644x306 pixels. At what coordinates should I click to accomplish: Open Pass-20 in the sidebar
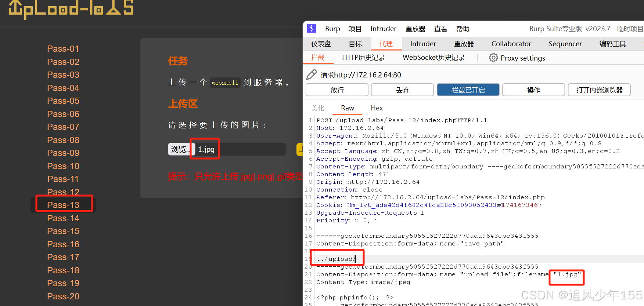(x=63, y=296)
